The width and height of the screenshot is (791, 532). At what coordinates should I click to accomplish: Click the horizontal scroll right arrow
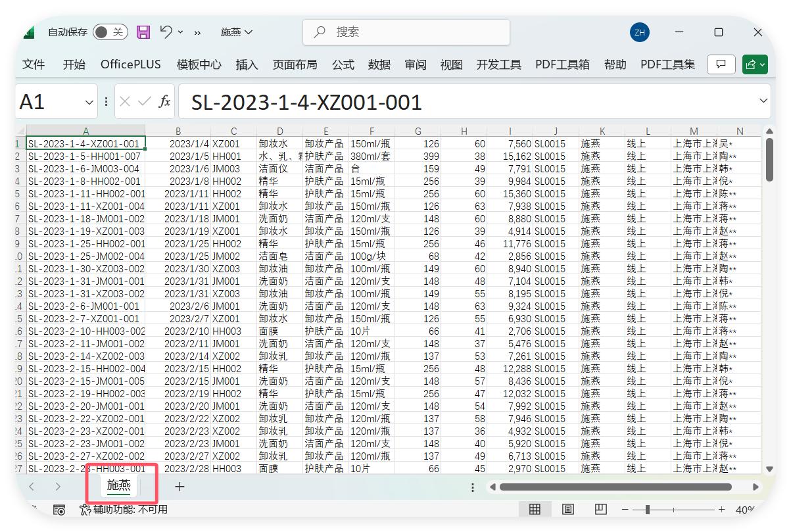755,487
